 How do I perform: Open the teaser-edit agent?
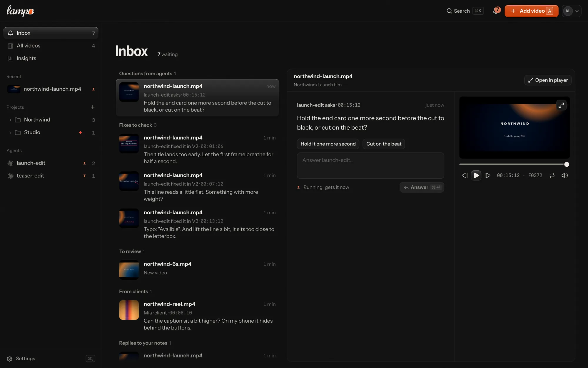[x=51, y=176]
